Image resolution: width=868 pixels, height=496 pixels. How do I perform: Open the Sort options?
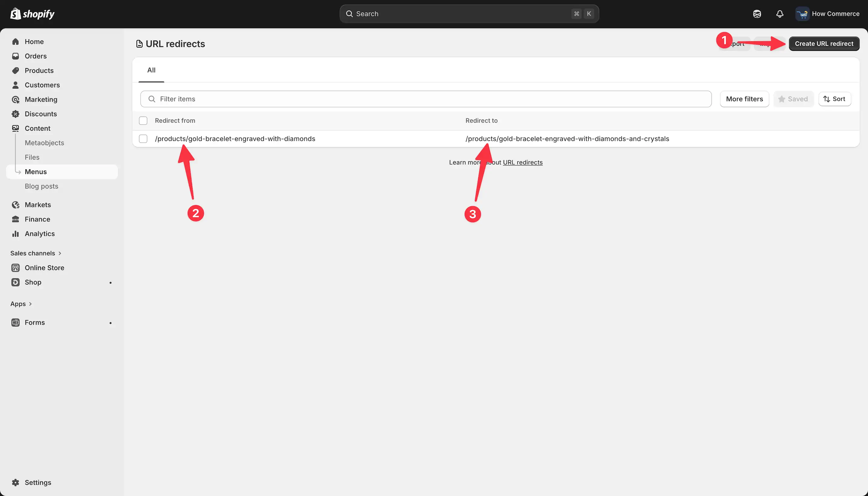(835, 99)
